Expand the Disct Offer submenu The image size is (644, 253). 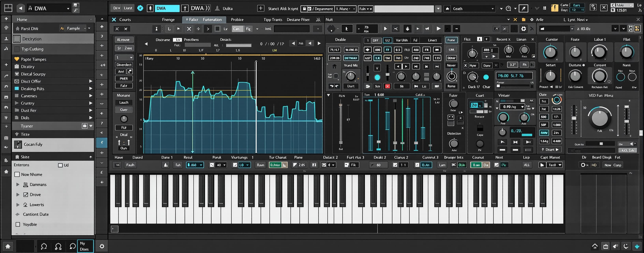(x=91, y=81)
